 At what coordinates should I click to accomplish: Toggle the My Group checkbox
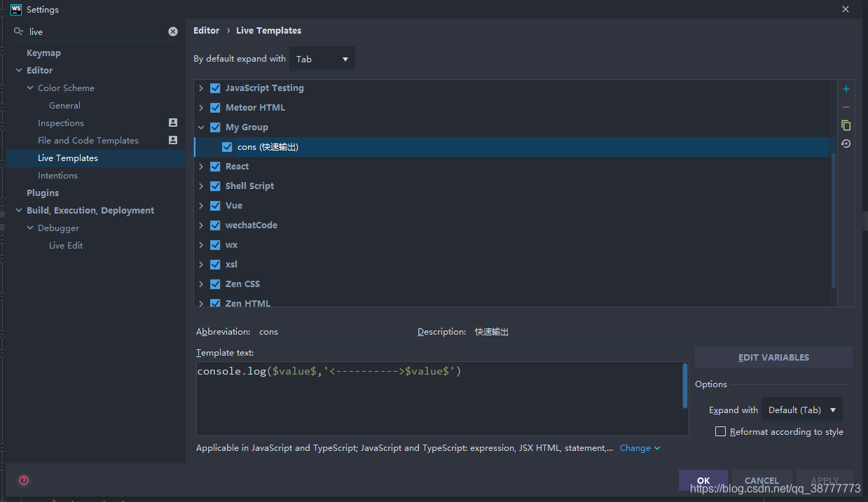point(215,127)
